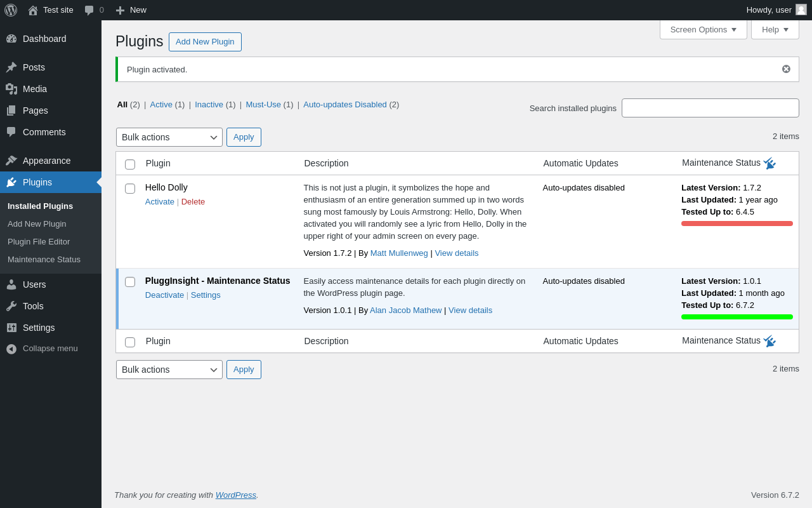The image size is (812, 508).
Task: Open the bottom Bulk actions dropdown
Action: (169, 370)
